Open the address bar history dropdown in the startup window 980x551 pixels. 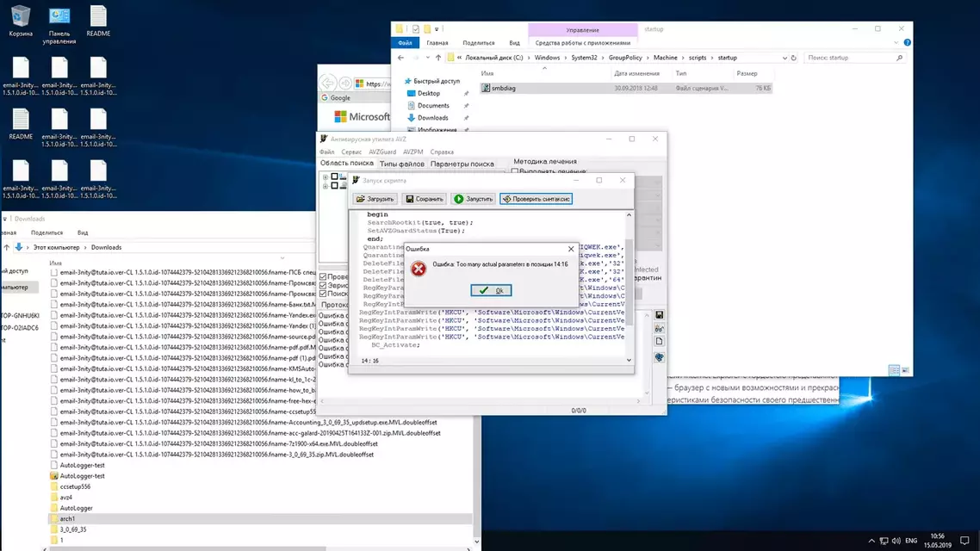pyautogui.click(x=785, y=58)
